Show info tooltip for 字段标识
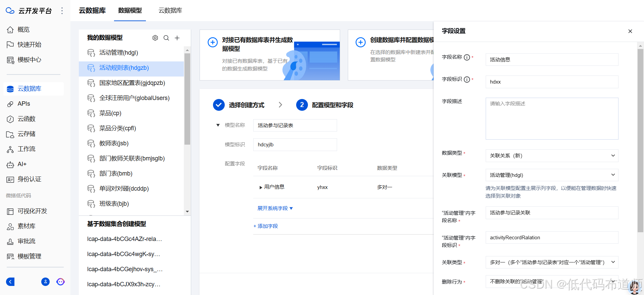The image size is (644, 295). 467,80
